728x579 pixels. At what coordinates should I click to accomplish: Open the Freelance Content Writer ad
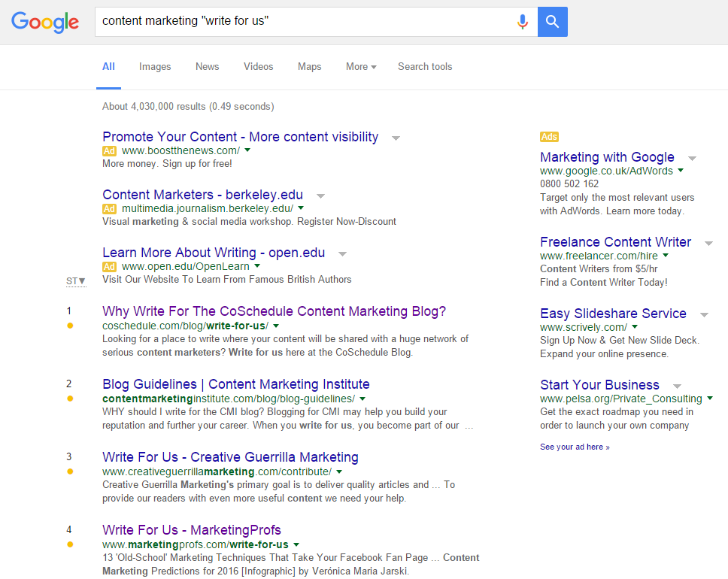615,242
